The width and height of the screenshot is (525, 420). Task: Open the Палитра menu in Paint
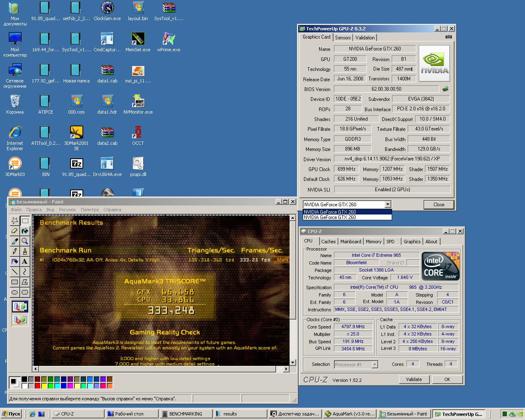89,210
